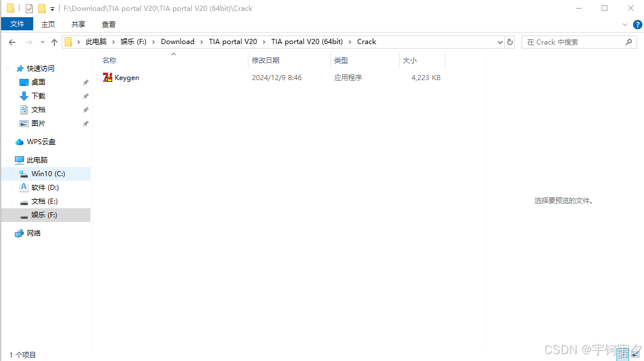Click the Back navigation arrow
Image resolution: width=644 pixels, height=361 pixels.
(13, 42)
